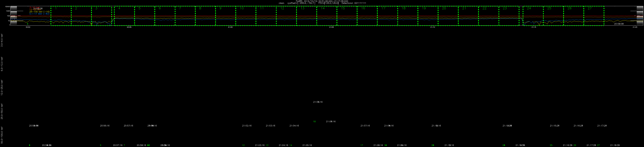Viewport: 644px width, 147px height.
Task: Click the 21:06:16 image time label
Action: coord(318,102)
